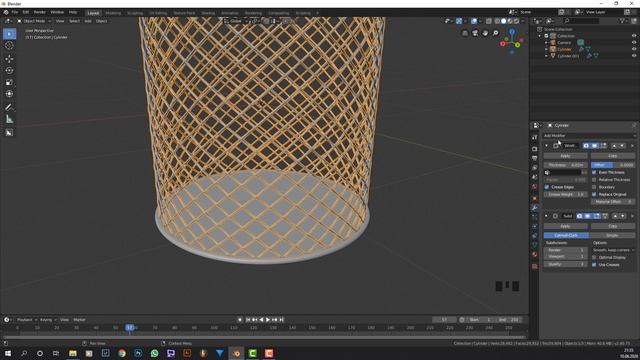Open the Output properties tab icon
This screenshot has width=640, height=360.
click(x=535, y=158)
